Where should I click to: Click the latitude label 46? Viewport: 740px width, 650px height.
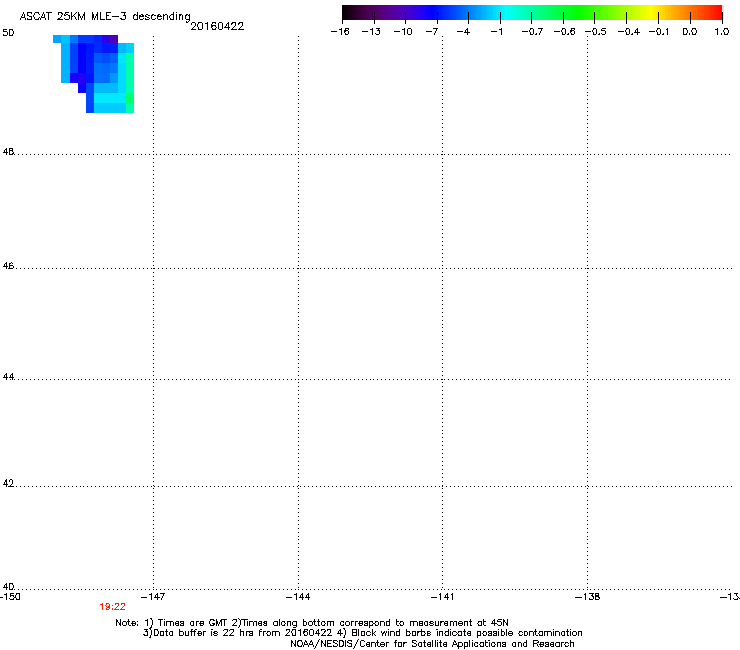[x=8, y=266]
